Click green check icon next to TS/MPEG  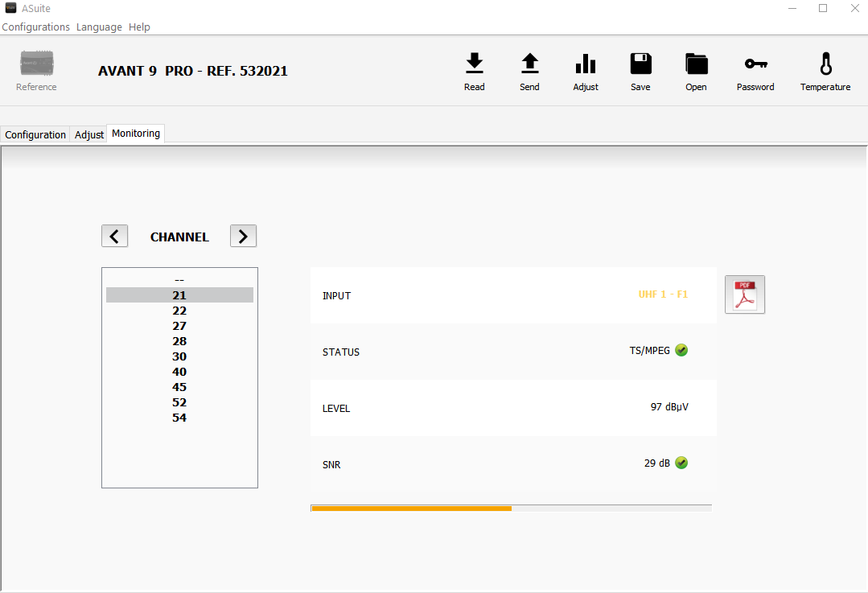pyautogui.click(x=681, y=350)
